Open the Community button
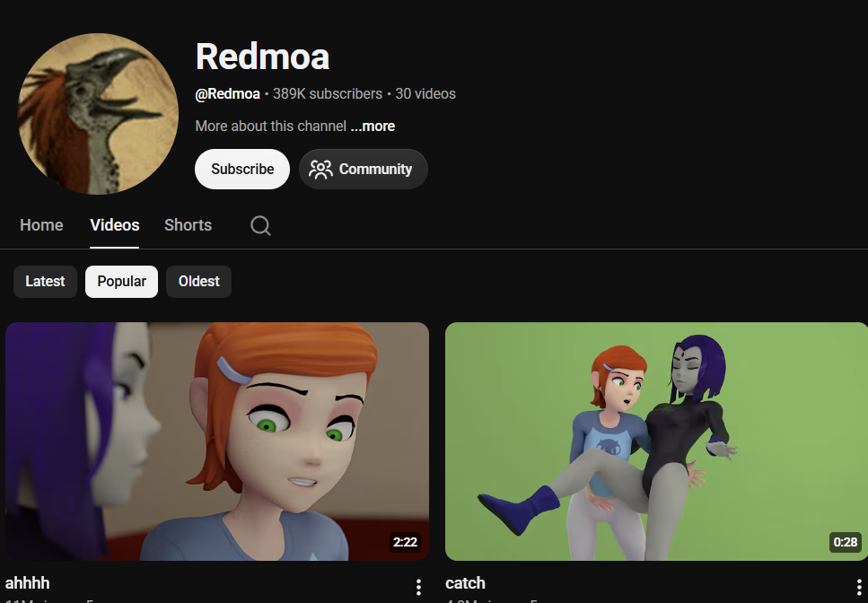 [x=364, y=169]
